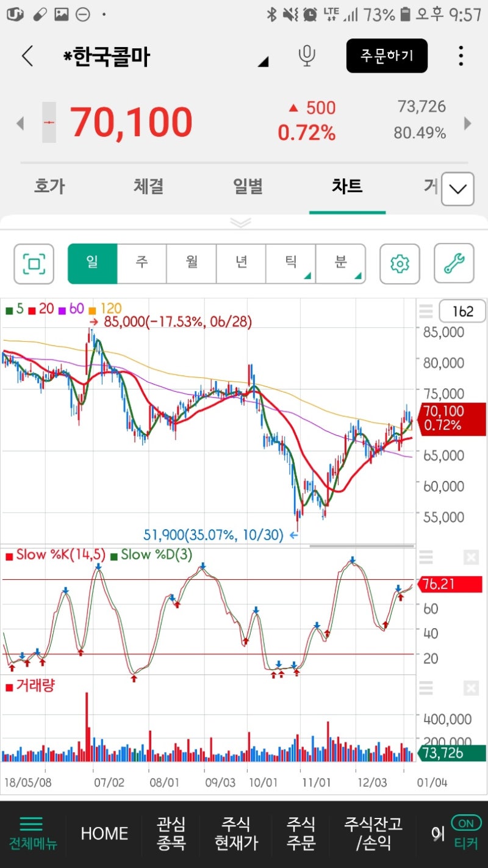Select the 일 daily period
Screen dimensions: 488x868
coord(92,264)
